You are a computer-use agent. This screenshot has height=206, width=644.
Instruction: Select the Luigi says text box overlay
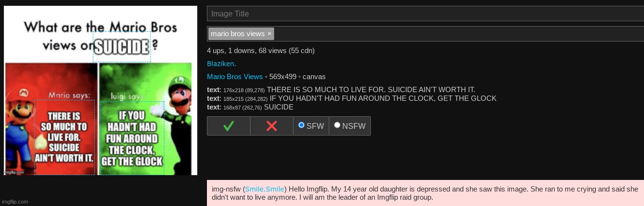pos(132,138)
